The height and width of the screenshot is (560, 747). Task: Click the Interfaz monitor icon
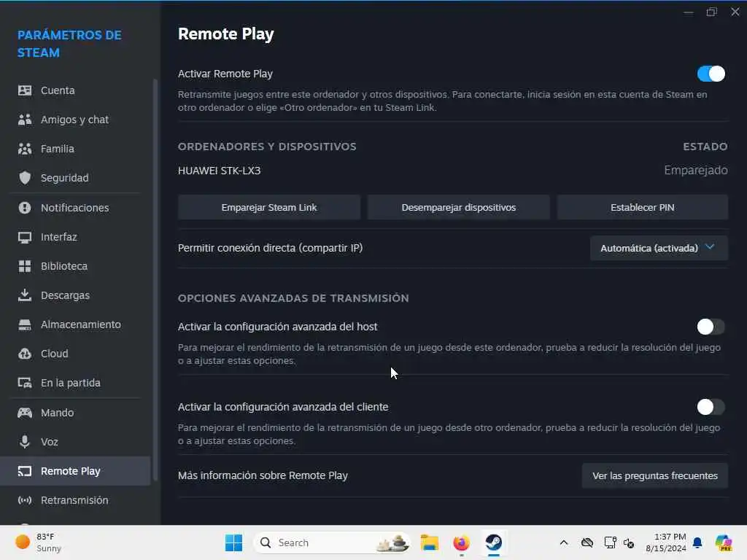click(x=25, y=237)
